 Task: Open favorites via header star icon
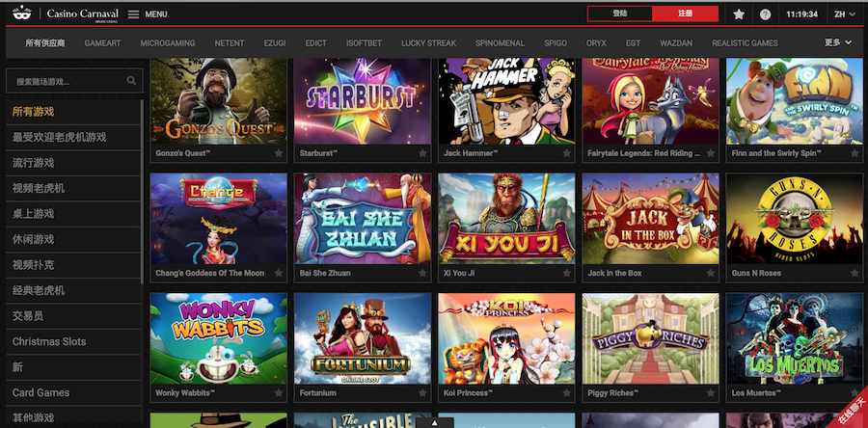pos(739,14)
